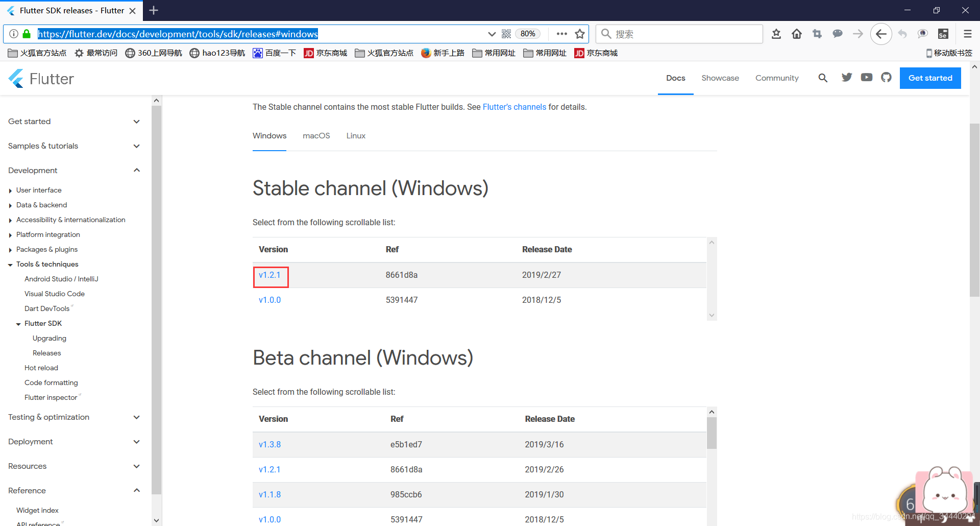The width and height of the screenshot is (980, 526).
Task: Click the site information icon in URL bar
Action: coord(14,34)
